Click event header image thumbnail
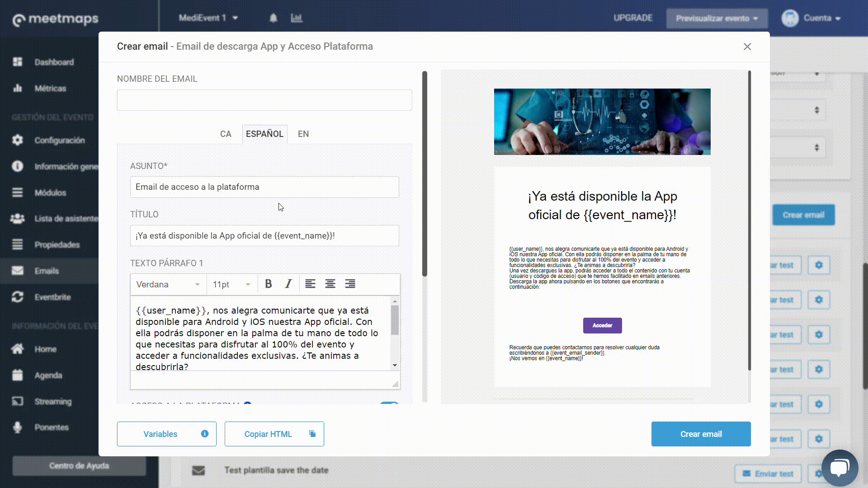This screenshot has width=868, height=488. 602,122
